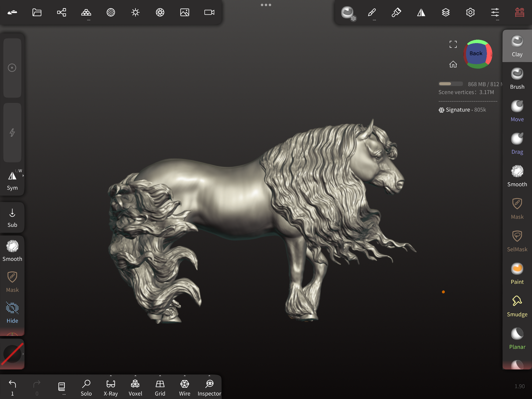Select the SelMask tool

coord(517,241)
